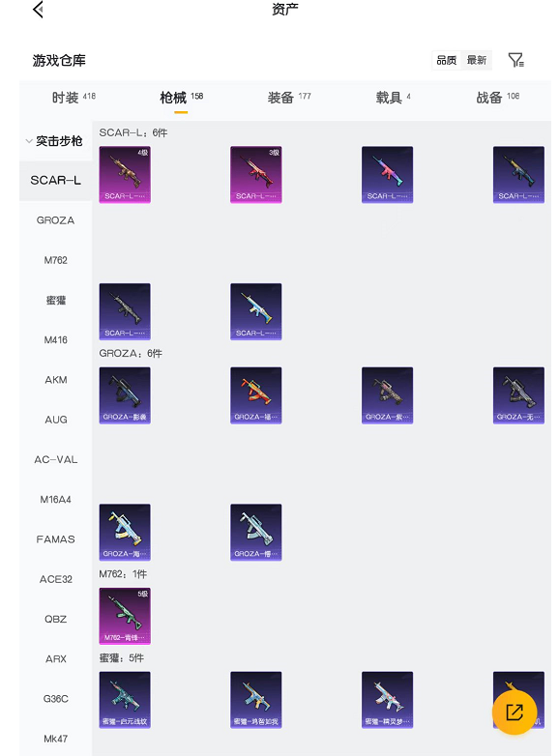Open the filter funnel icon
This screenshot has height=756, width=559.
[515, 60]
